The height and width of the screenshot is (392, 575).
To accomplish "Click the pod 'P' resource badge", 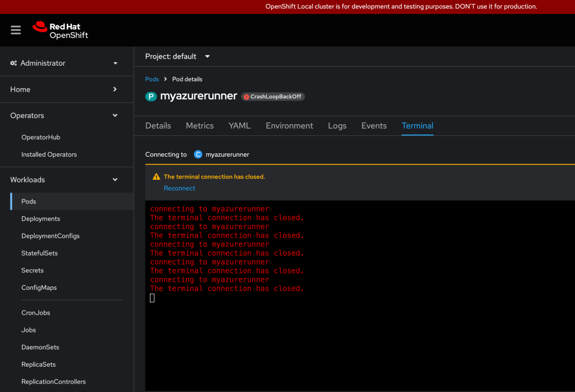I will pos(151,97).
